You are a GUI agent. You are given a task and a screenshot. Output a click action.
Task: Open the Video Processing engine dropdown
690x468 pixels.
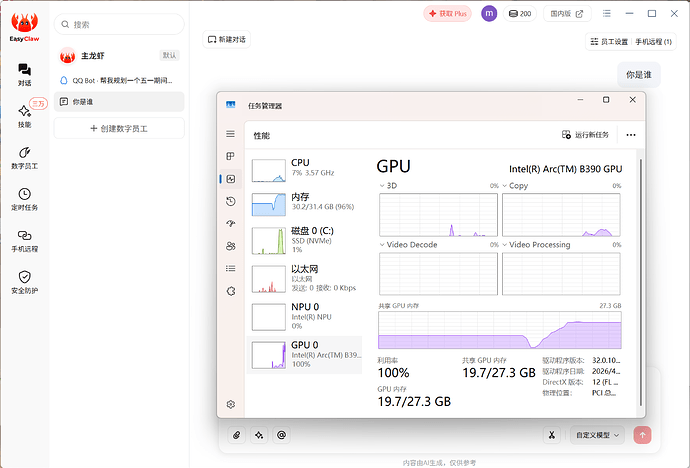(505, 245)
